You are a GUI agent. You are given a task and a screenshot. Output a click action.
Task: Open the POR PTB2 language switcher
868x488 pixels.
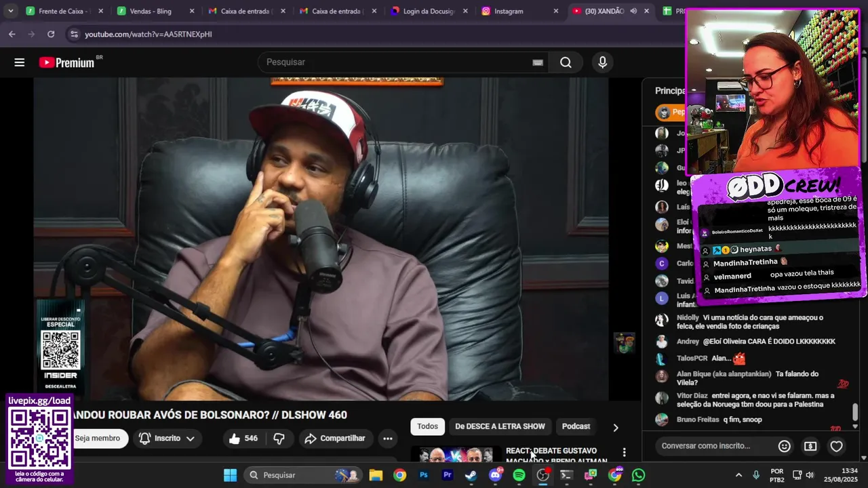[777, 475]
